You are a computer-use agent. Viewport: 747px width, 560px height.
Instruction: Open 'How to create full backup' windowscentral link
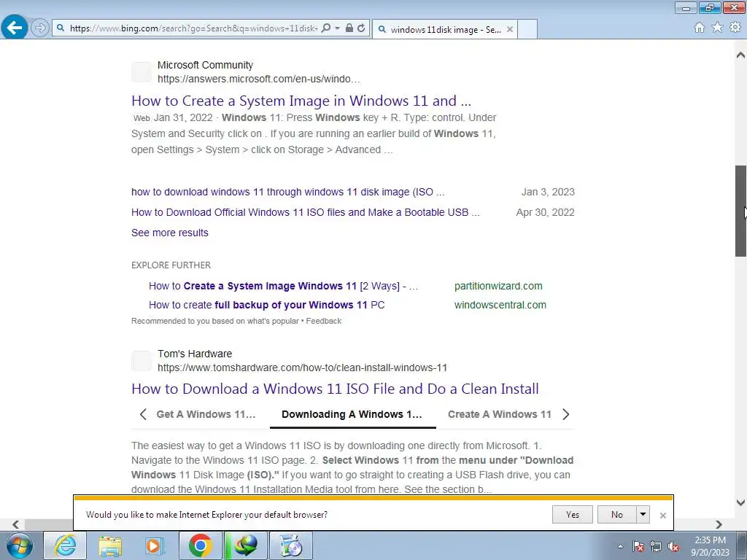coord(267,306)
